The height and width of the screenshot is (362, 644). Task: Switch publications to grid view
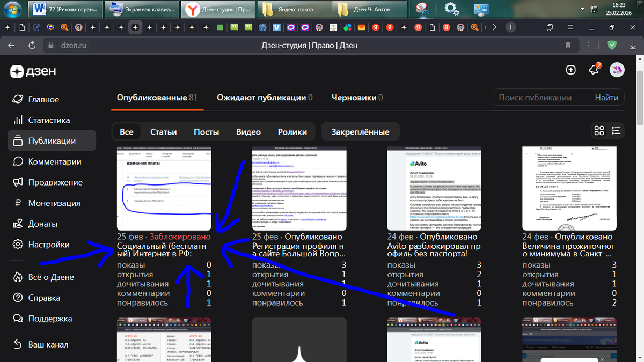pos(599,131)
